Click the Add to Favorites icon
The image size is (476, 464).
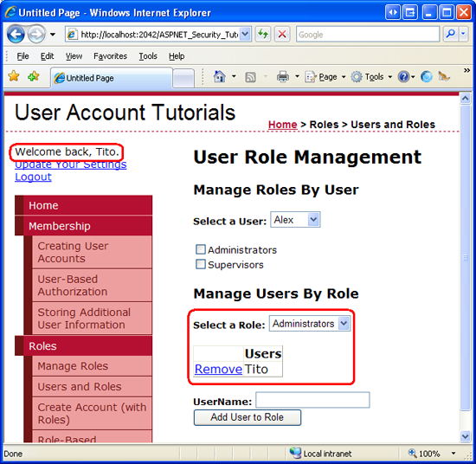(34, 76)
